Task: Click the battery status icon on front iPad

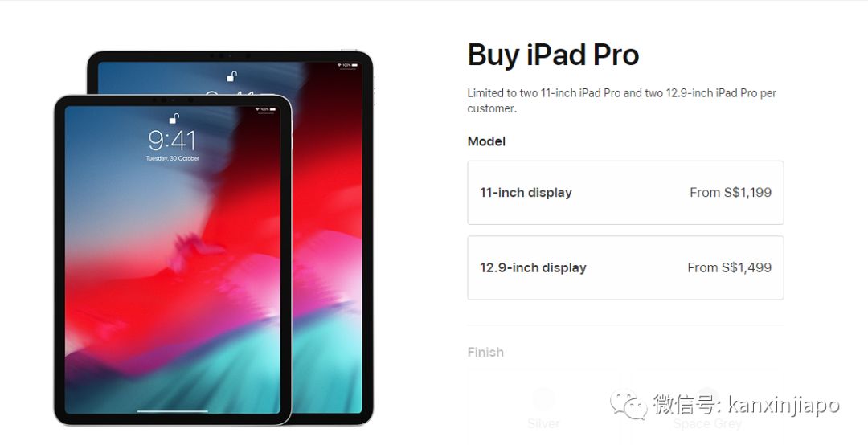Action: tap(272, 109)
